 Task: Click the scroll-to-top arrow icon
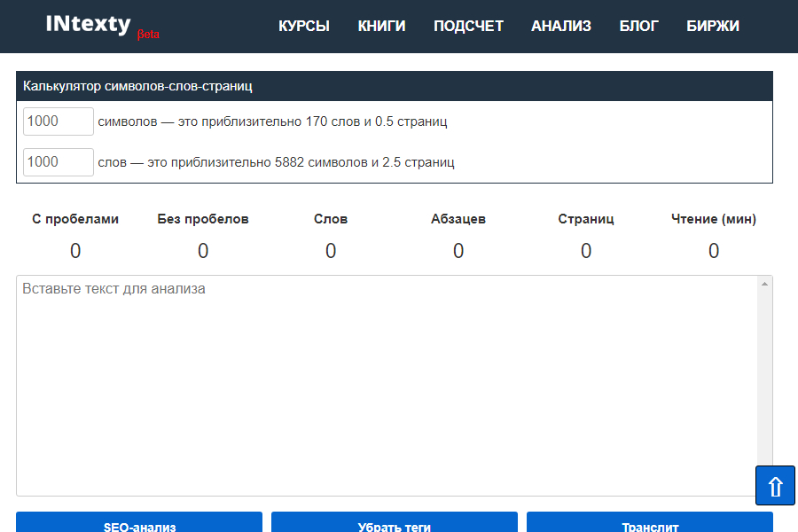coord(775,486)
